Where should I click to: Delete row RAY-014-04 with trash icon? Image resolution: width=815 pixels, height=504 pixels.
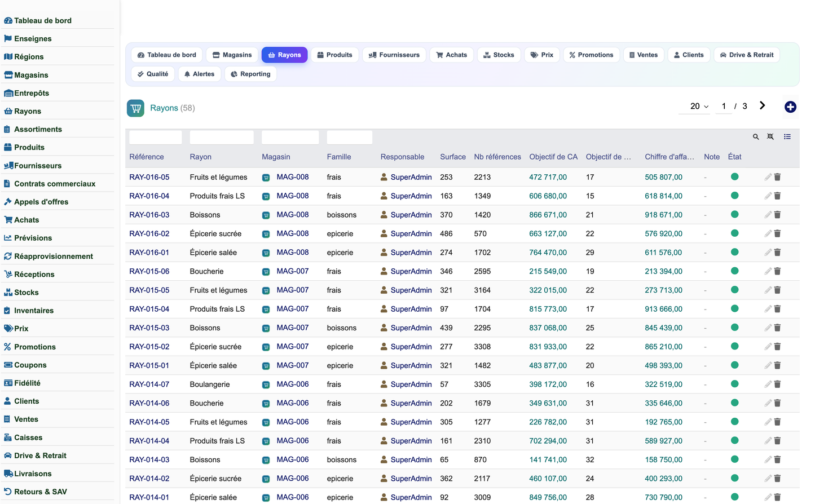777,441
